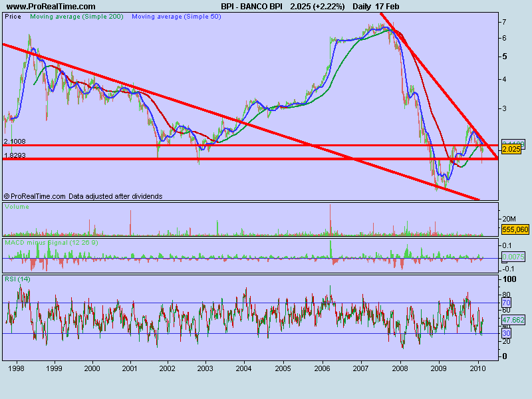The width and height of the screenshot is (532, 399).
Task: Click price axis label 3
Action: click(x=504, y=108)
